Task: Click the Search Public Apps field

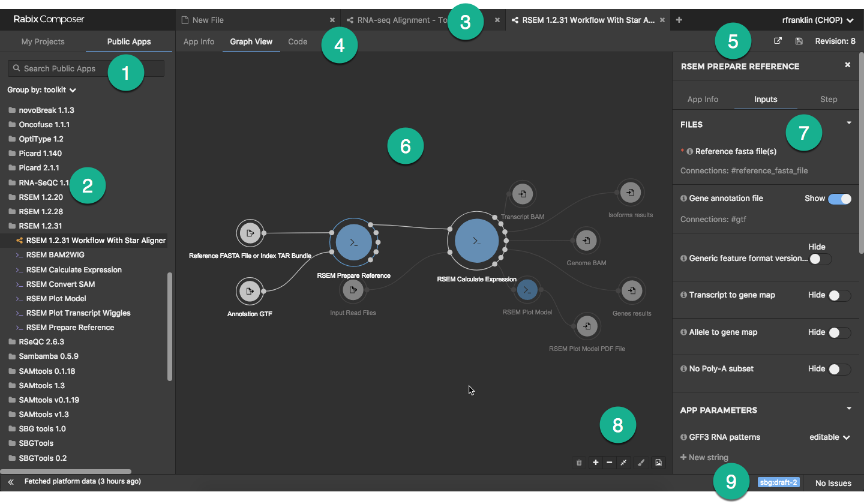Action: point(86,68)
